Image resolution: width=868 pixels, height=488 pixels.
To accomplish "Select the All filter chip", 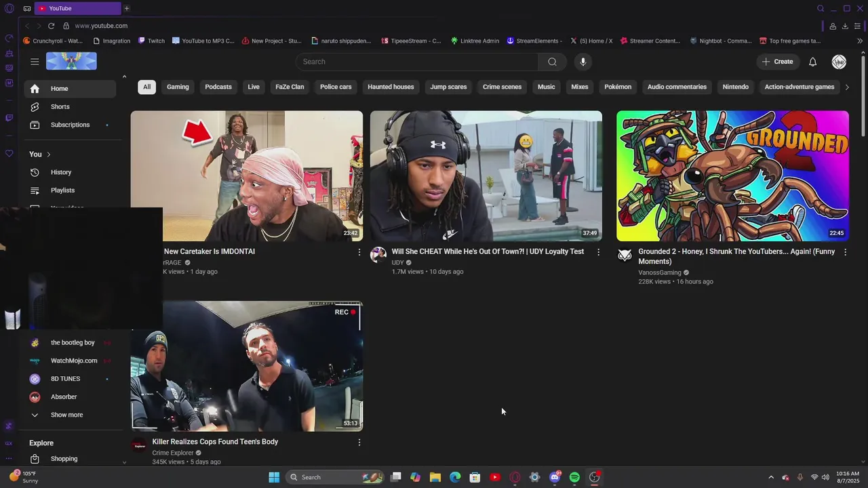I will click(x=146, y=87).
